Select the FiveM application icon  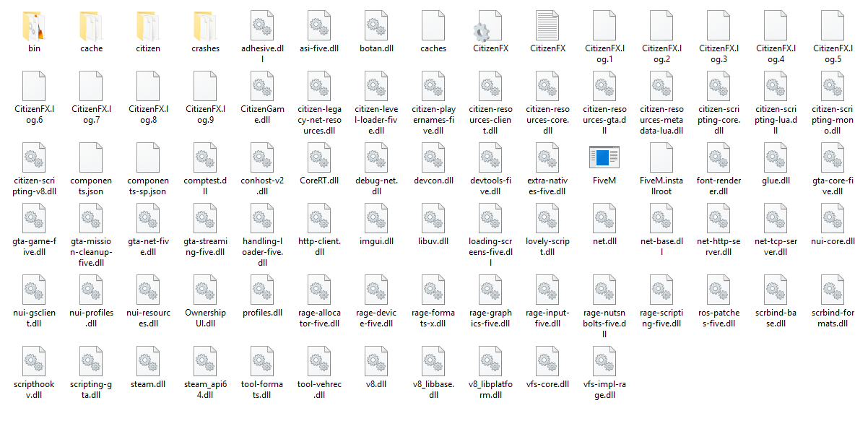[x=605, y=157]
